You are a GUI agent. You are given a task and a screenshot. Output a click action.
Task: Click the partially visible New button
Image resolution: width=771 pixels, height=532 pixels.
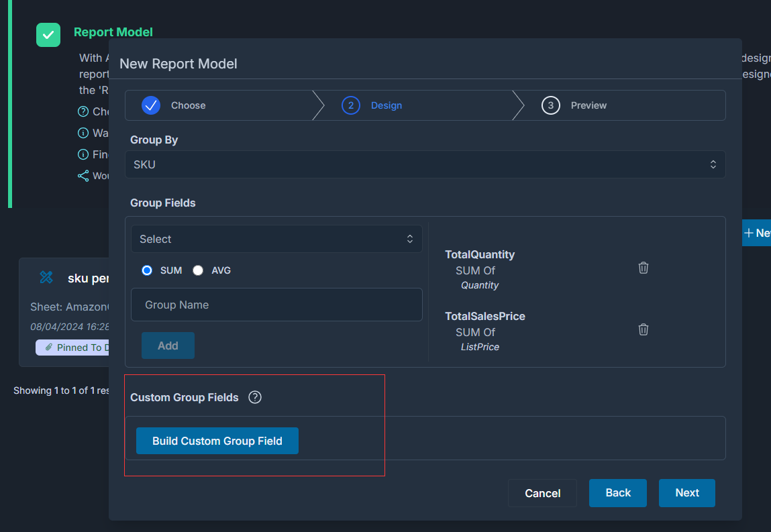point(757,233)
